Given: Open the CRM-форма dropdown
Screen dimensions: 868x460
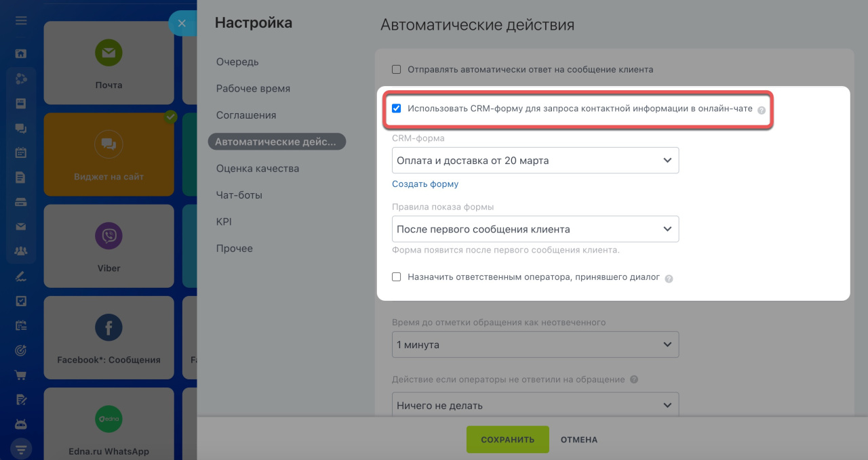Looking at the screenshot, I should click(x=535, y=161).
